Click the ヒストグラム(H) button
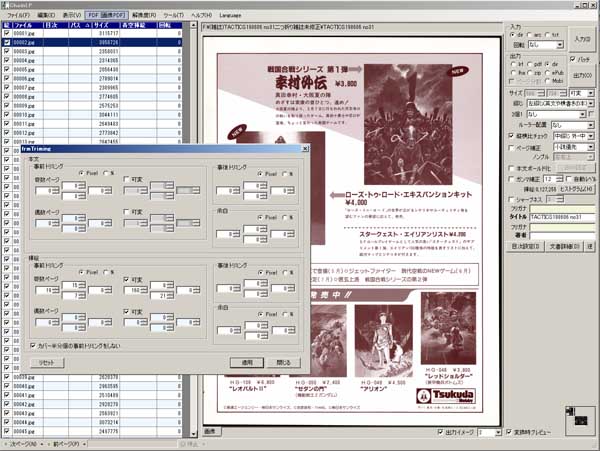The height and width of the screenshot is (451, 600). pos(576,189)
